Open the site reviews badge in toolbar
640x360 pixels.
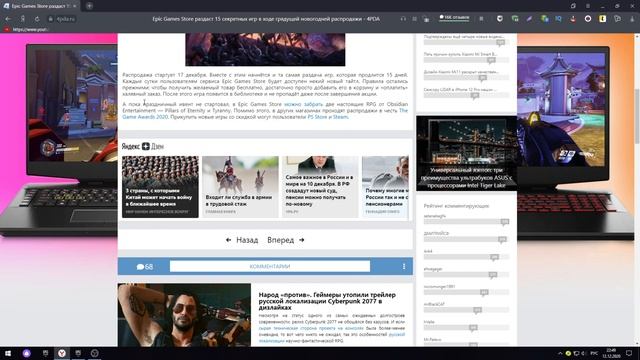click(454, 18)
